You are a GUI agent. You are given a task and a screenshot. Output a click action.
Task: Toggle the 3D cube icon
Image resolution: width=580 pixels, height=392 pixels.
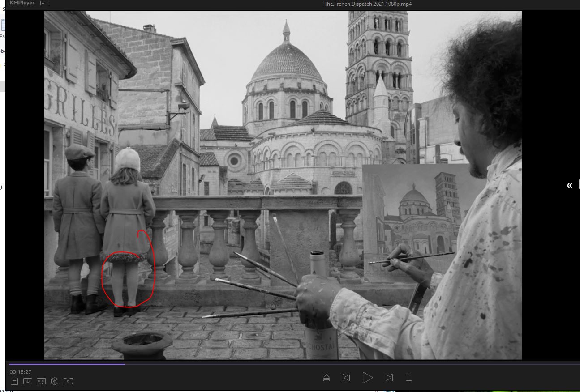[x=54, y=381]
